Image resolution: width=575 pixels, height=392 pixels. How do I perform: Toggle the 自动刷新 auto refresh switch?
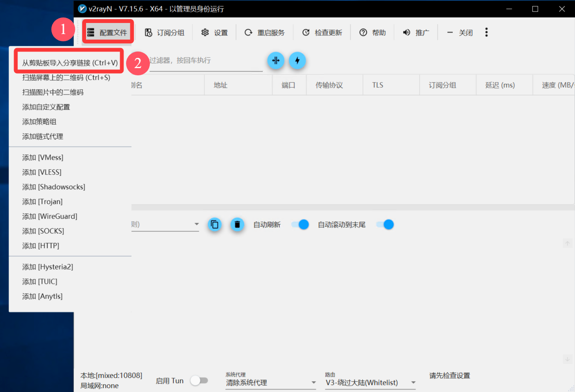pyautogui.click(x=300, y=224)
